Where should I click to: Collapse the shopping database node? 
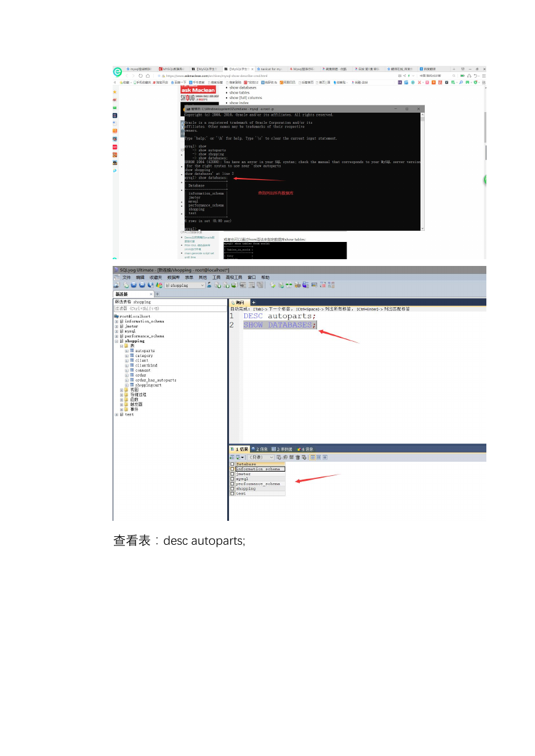click(x=116, y=341)
